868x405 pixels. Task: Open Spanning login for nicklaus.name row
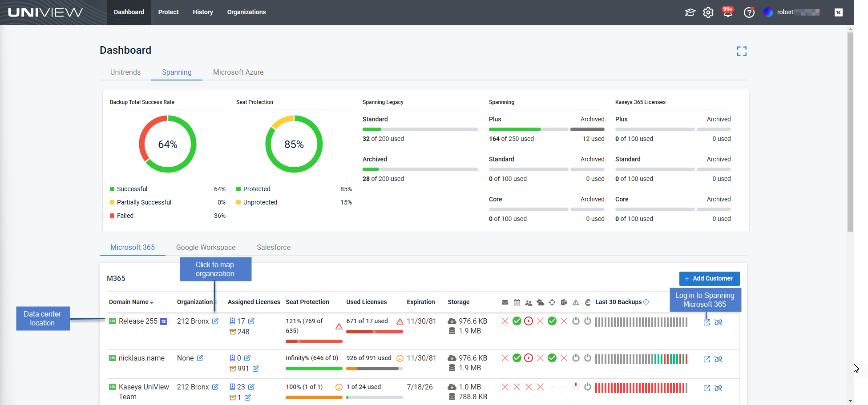click(707, 359)
